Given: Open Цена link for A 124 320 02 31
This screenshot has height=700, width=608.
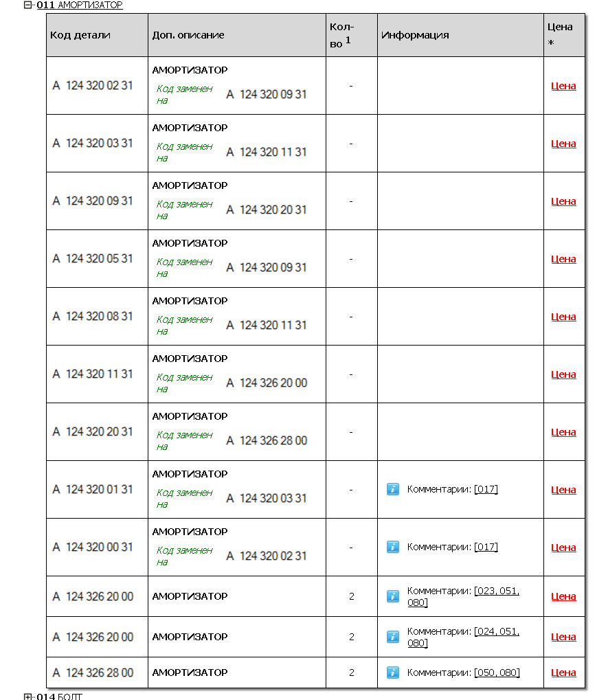Looking at the screenshot, I should point(563,86).
